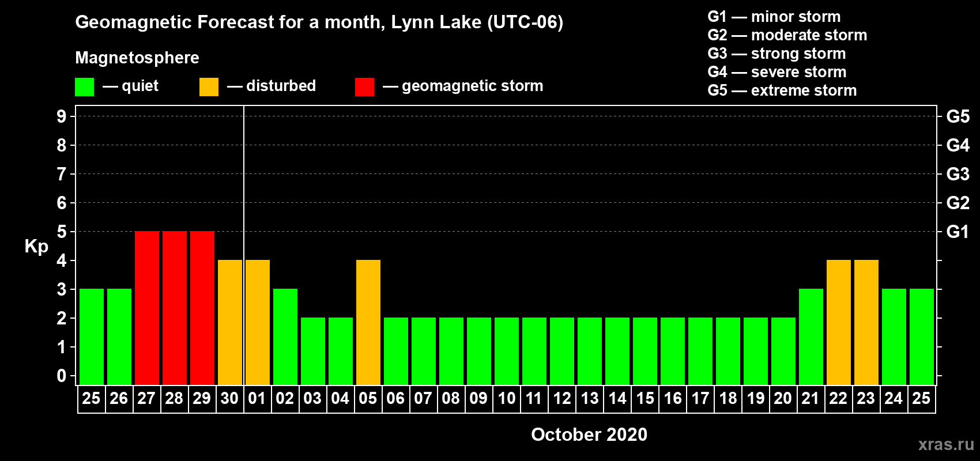980x461 pixels.
Task: Select the green bar for day 26
Action: pyautogui.click(x=119, y=337)
